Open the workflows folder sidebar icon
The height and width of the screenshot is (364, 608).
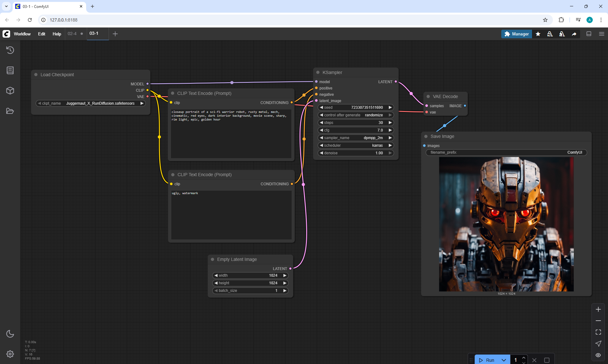tap(10, 111)
